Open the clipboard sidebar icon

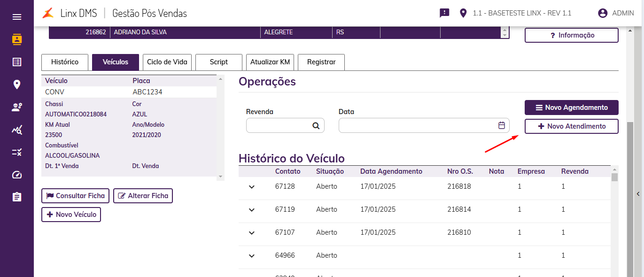17,197
